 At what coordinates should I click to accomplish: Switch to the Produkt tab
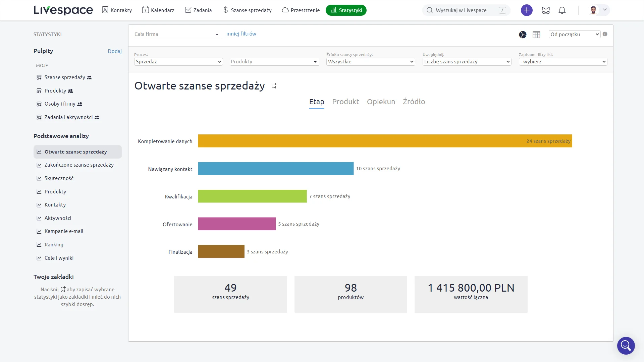[x=345, y=102]
